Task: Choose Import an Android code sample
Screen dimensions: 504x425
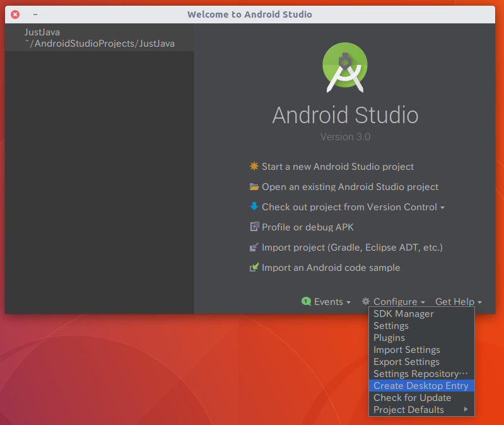Action: click(x=331, y=268)
